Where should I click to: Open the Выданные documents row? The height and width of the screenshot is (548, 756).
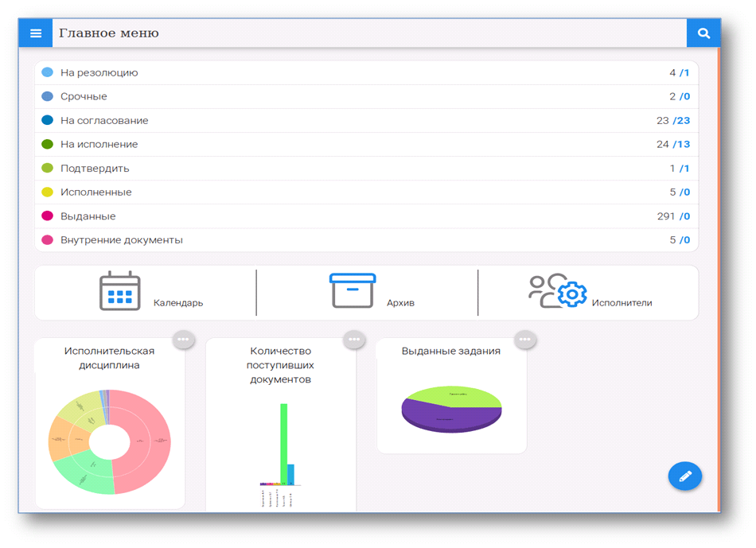pos(88,216)
